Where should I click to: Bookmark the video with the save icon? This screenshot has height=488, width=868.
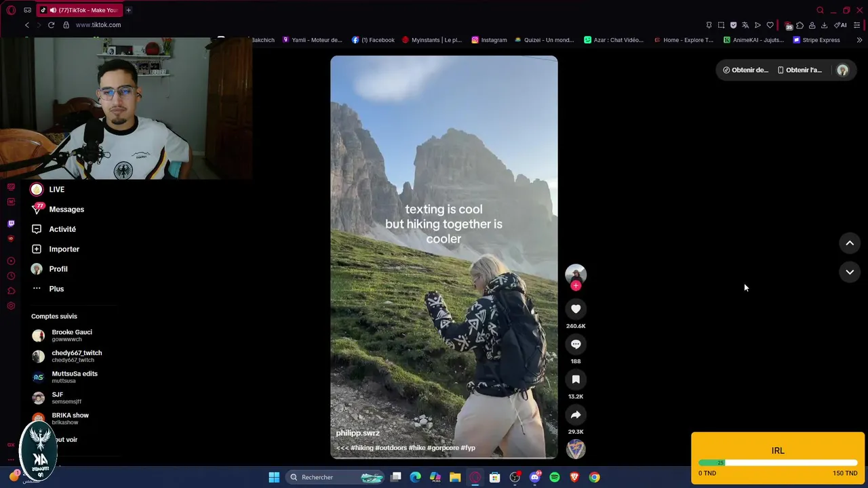click(x=576, y=380)
